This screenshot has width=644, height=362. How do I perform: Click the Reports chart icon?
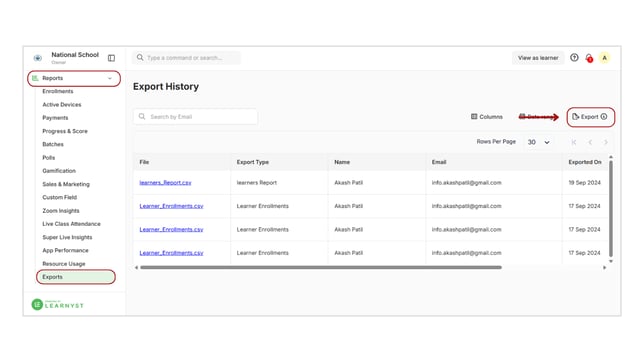click(x=35, y=78)
